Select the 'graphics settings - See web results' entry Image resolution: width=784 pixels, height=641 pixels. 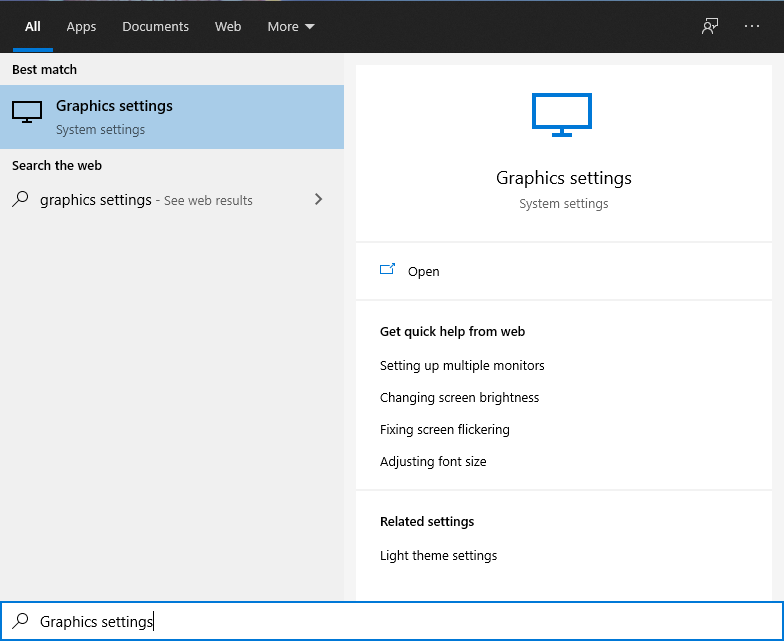(146, 200)
